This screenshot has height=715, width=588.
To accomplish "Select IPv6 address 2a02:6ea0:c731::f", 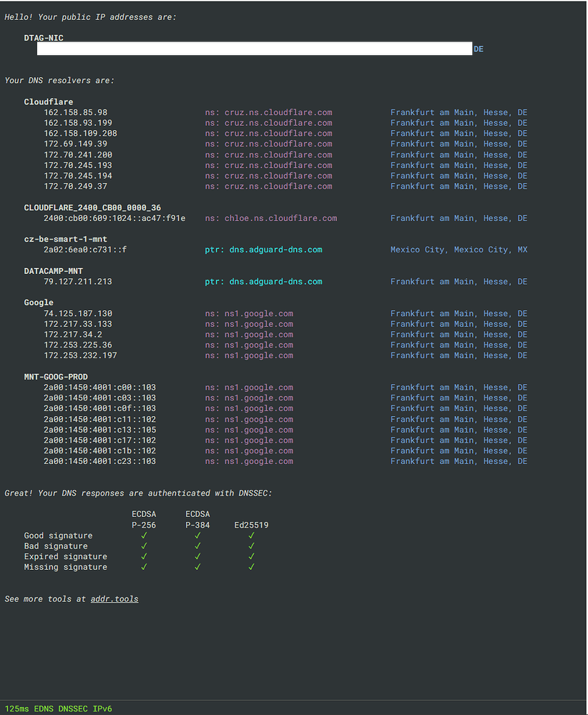I will (85, 250).
